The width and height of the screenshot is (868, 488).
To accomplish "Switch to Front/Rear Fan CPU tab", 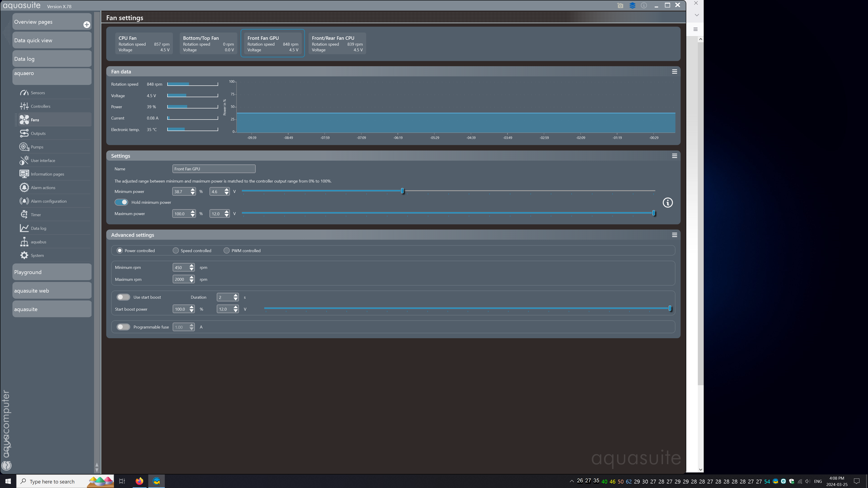I will pos(337,43).
